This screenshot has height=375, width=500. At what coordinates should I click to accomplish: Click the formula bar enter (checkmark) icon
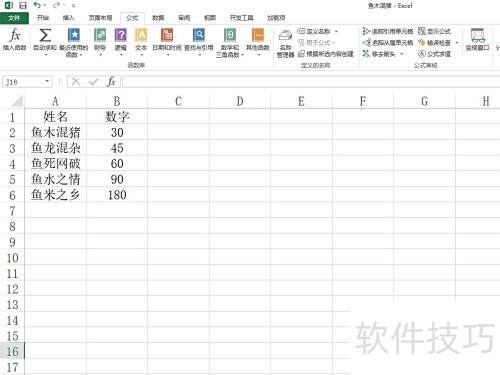[x=93, y=81]
